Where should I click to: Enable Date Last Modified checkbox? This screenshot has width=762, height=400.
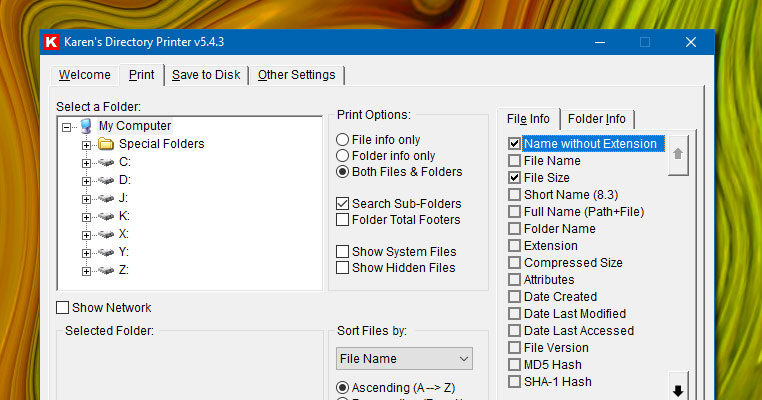click(x=514, y=314)
